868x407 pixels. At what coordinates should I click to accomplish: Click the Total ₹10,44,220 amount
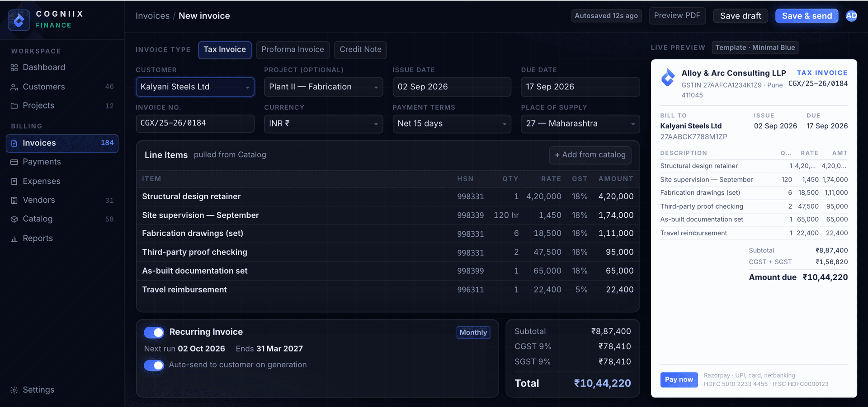[602, 384]
